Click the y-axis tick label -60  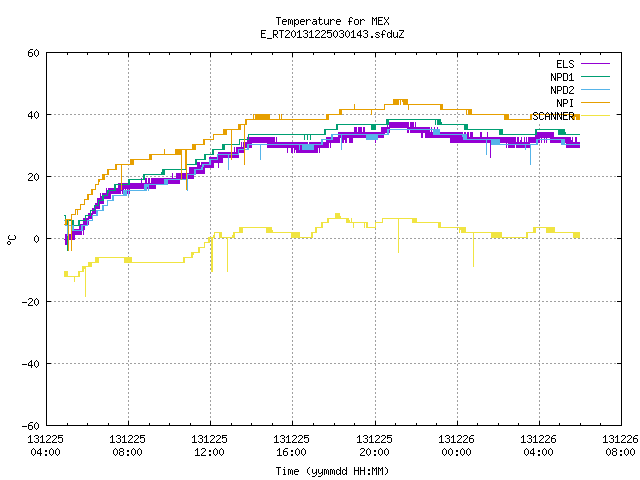[31, 426]
